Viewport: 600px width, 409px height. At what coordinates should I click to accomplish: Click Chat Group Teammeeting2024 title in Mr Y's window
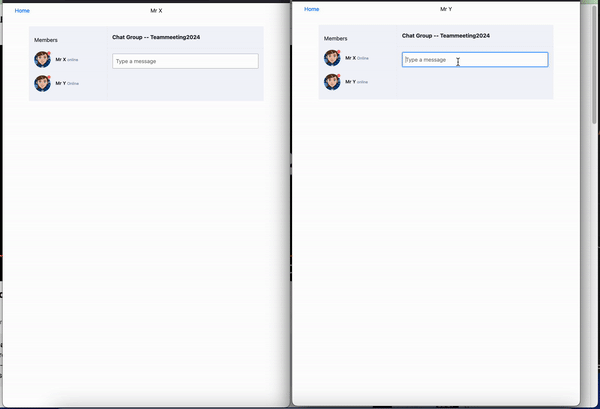tap(446, 35)
